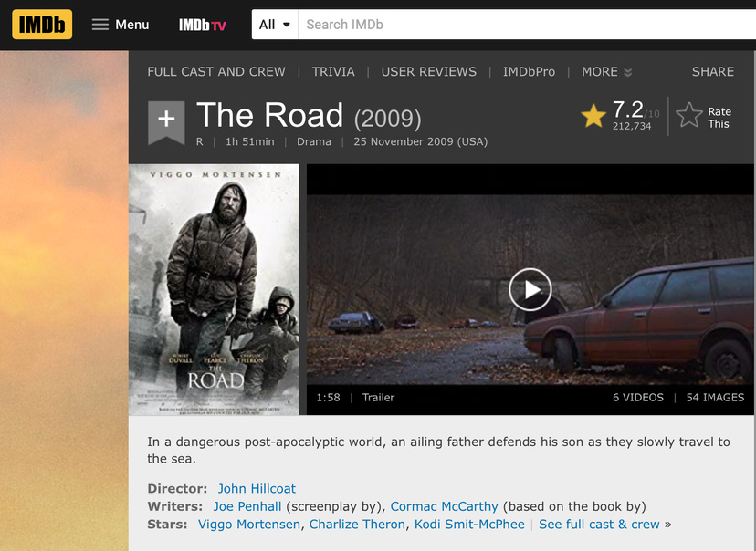Open the Drama genre link
The width and height of the screenshot is (756, 551).
click(314, 141)
